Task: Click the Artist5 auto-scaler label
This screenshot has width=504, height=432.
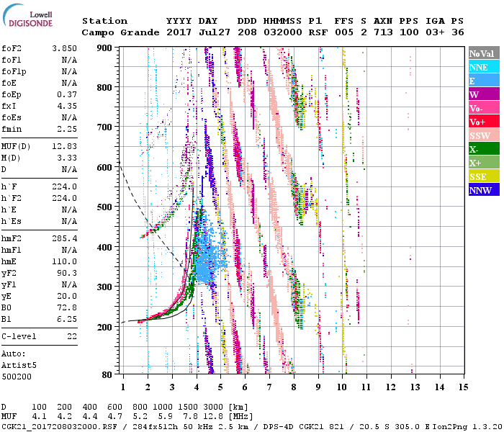Action: coord(19,366)
